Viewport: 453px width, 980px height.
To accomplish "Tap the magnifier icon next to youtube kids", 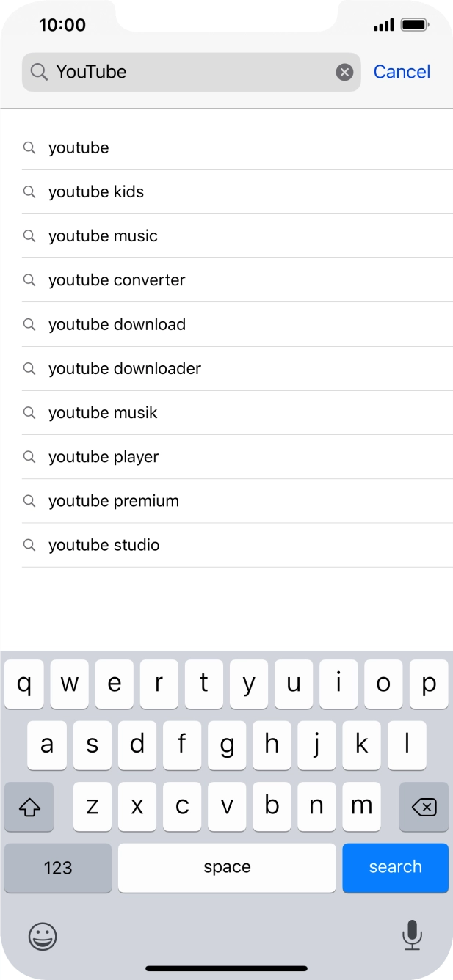I will click(29, 191).
